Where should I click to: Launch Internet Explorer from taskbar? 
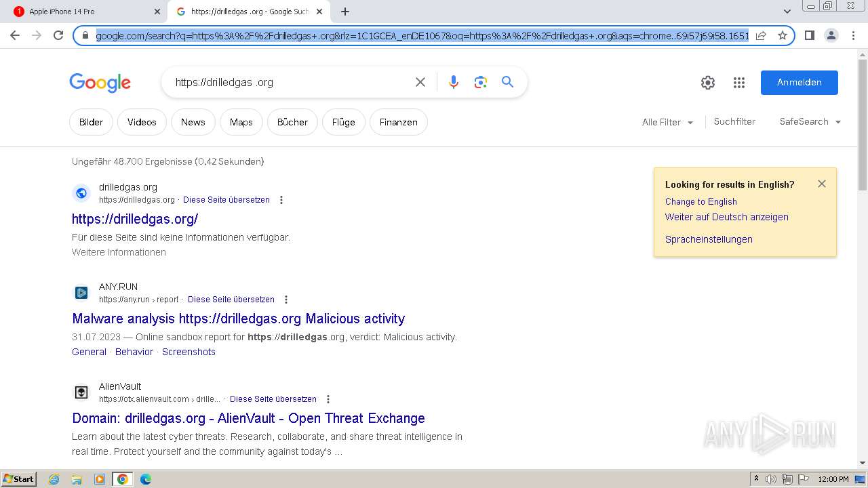pyautogui.click(x=54, y=479)
